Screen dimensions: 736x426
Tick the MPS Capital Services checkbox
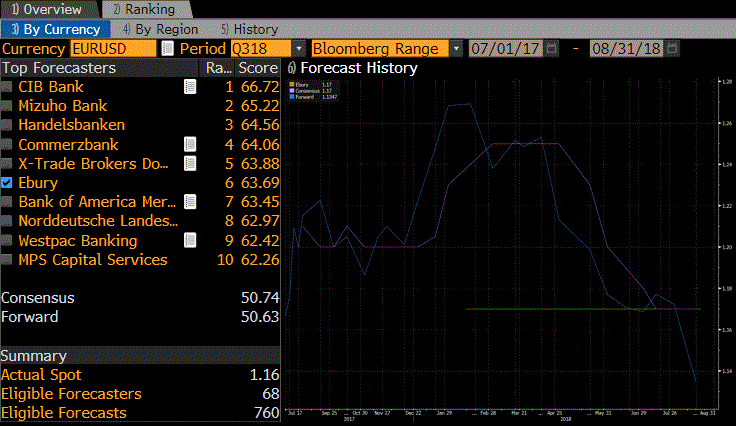(x=7, y=260)
